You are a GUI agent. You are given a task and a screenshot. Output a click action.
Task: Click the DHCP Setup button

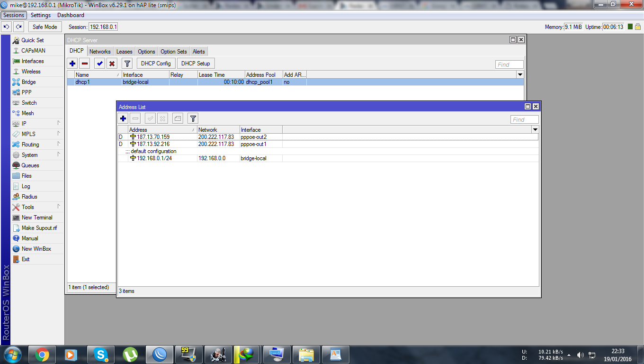tap(196, 64)
